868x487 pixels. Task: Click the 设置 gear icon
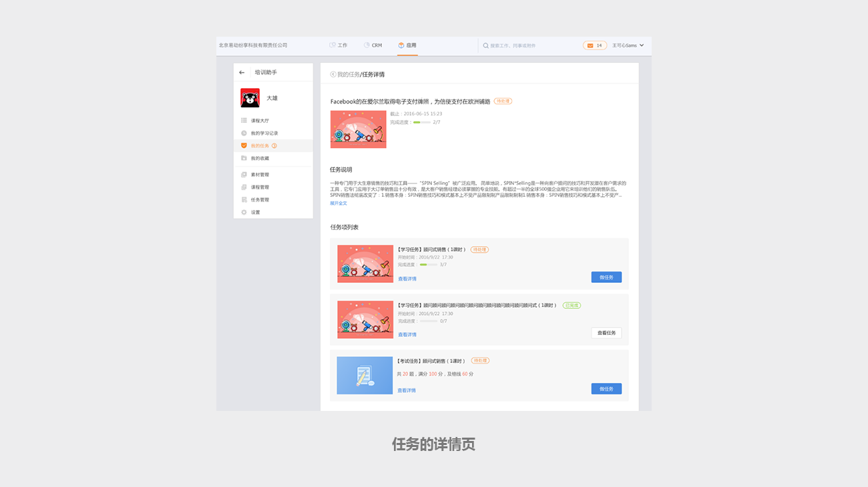tap(244, 212)
